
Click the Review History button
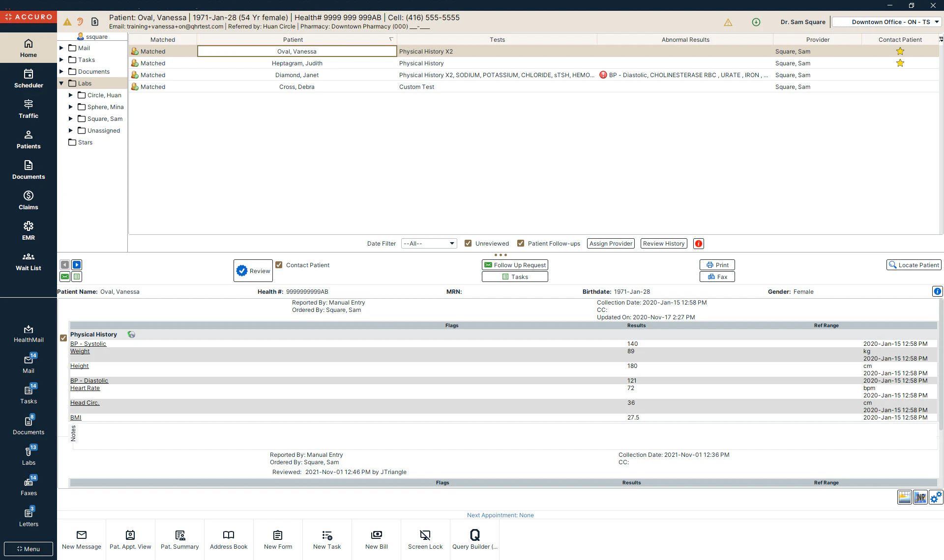(x=664, y=243)
